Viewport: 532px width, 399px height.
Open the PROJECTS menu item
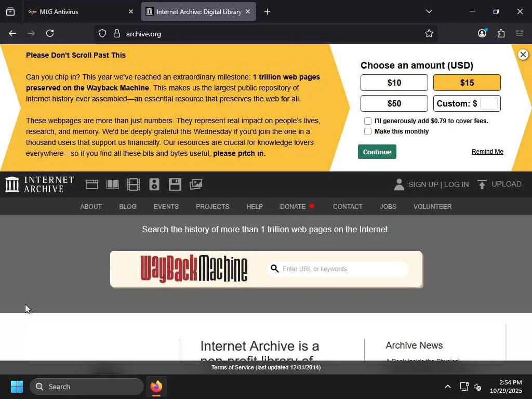212,207
